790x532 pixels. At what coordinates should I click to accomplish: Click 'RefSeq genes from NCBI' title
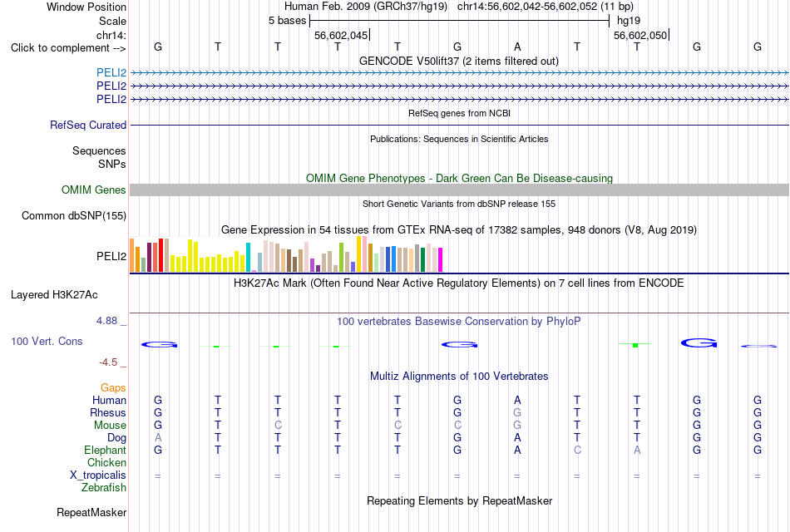[459, 113]
